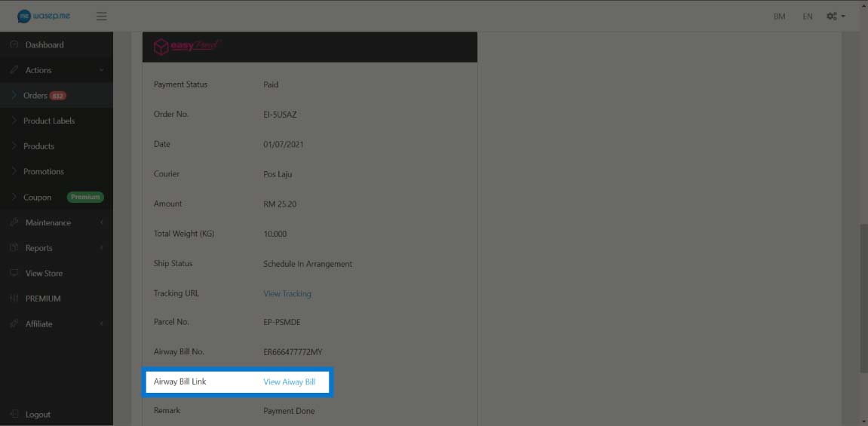This screenshot has height=426, width=868.
Task: Select the airway bill number ER666477772MY
Action: click(293, 352)
